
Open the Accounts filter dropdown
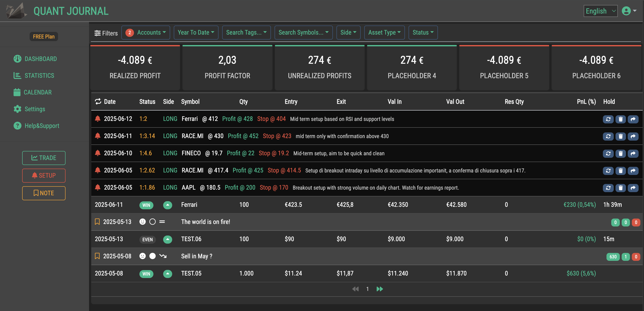pyautogui.click(x=146, y=33)
